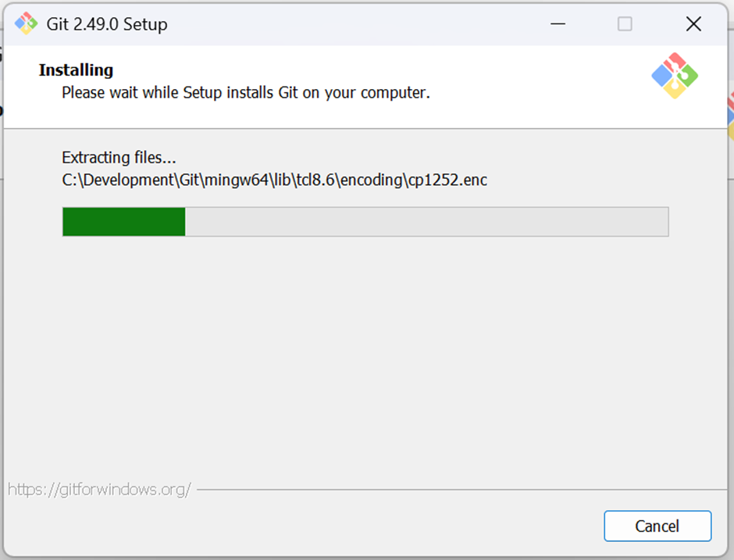Viewport: 734px width, 560px height.
Task: Click the large Git logo in the header
Action: point(675,76)
